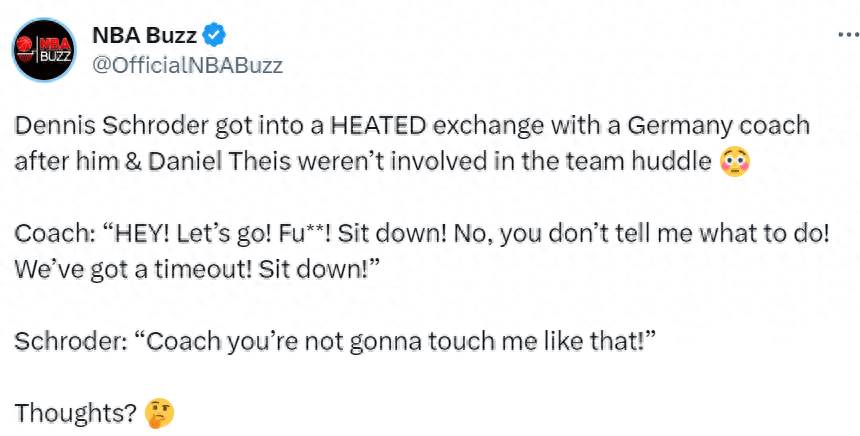The image size is (860, 436).
Task: Click the name Dennis Schroder in the tweet
Action: point(111,126)
